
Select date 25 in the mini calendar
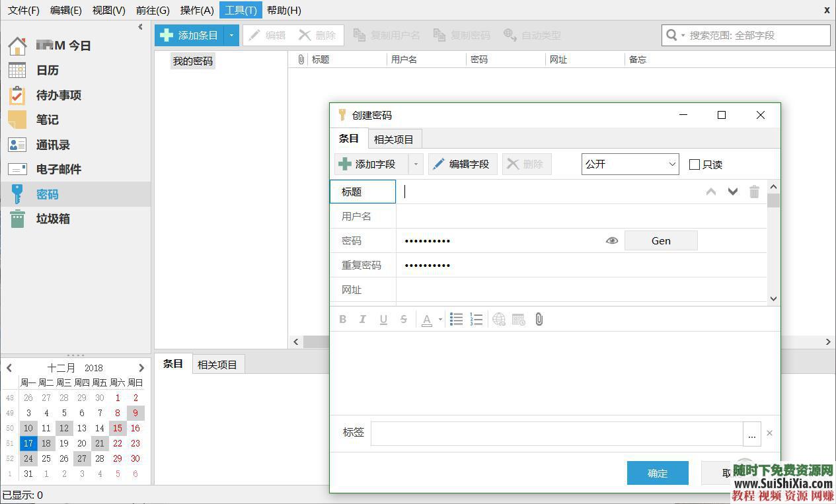pyautogui.click(x=46, y=458)
